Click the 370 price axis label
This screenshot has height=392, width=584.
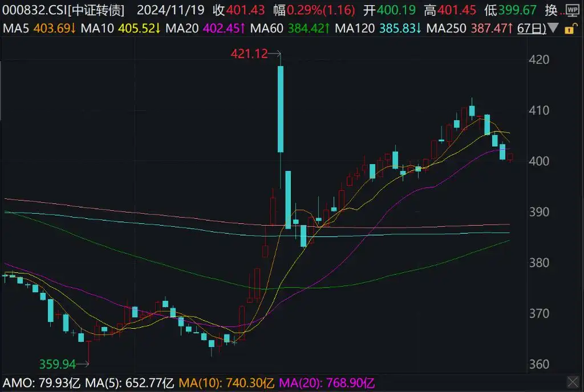(x=539, y=313)
